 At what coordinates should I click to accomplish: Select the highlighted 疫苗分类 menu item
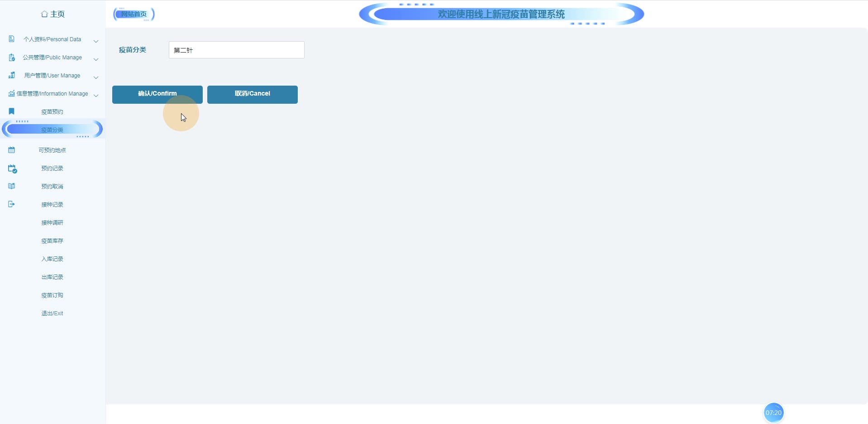pos(52,130)
